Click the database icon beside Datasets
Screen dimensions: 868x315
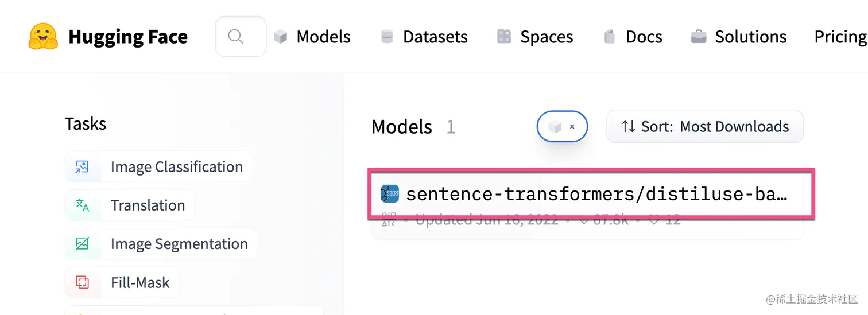[x=387, y=37]
